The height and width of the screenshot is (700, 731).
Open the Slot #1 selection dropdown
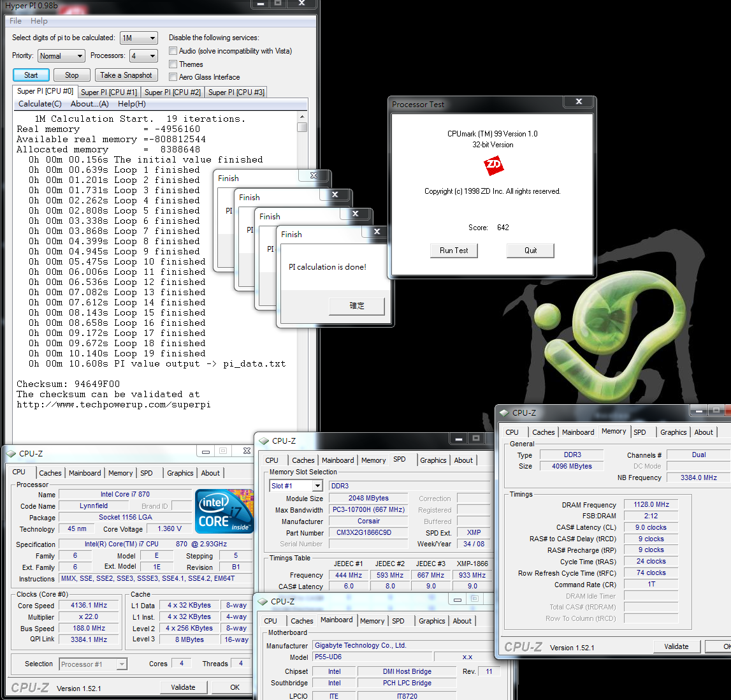pos(296,486)
